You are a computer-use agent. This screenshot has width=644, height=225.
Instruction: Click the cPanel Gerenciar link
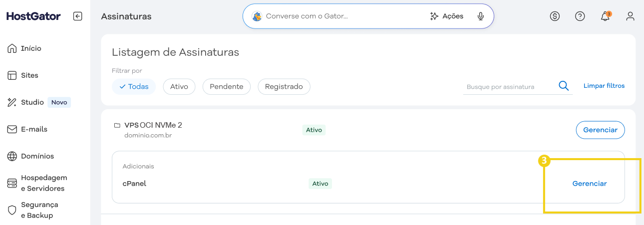click(590, 184)
